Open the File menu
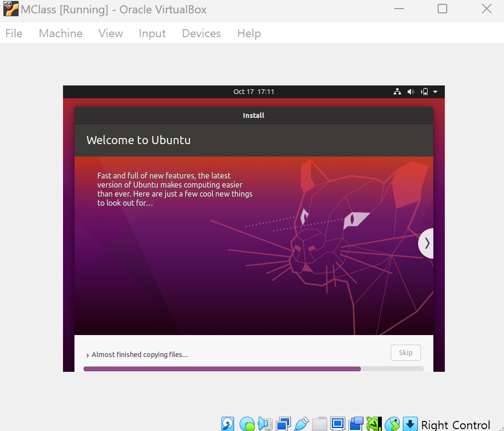Image resolution: width=504 pixels, height=431 pixels. pyautogui.click(x=14, y=33)
